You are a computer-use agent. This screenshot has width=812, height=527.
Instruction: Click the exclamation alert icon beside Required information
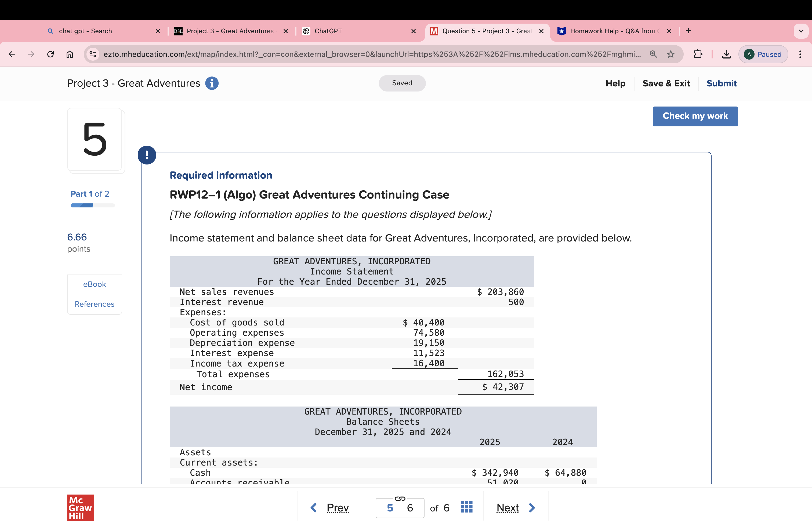(147, 155)
